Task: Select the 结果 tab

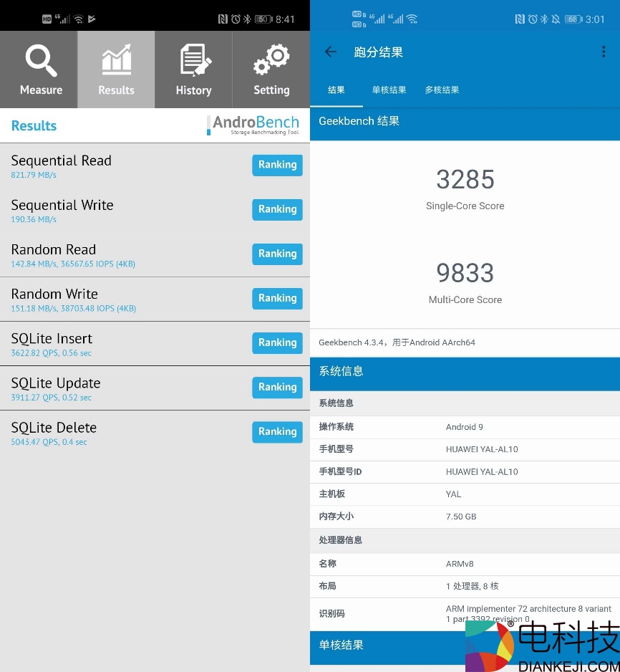Action: coord(336,90)
